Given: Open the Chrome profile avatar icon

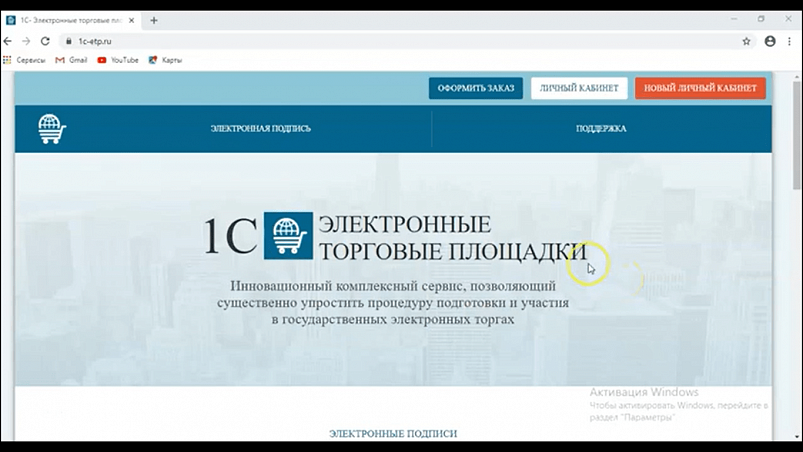Looking at the screenshot, I should [x=770, y=41].
